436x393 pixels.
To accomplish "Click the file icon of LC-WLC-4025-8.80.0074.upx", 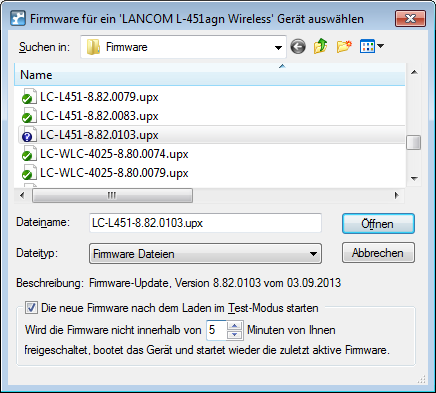I will [29, 154].
